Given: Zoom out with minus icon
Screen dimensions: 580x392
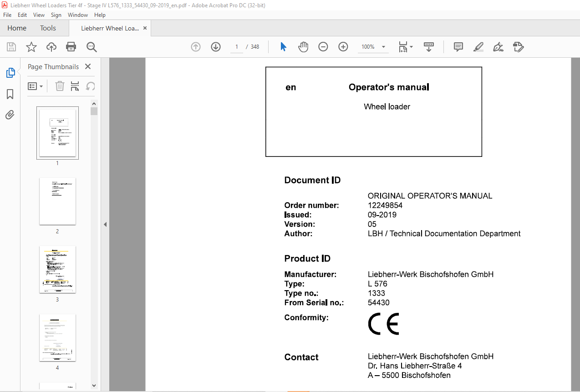Looking at the screenshot, I should point(323,47).
